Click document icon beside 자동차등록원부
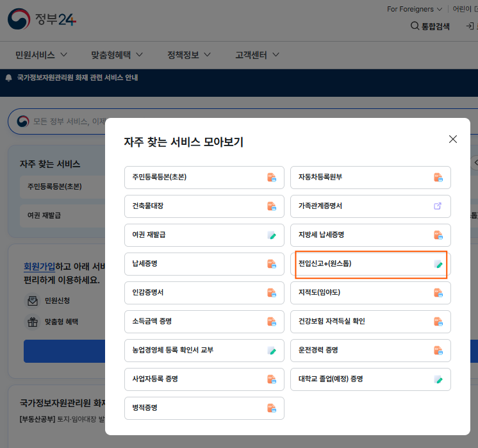Image resolution: width=478 pixels, height=448 pixels. point(438,177)
